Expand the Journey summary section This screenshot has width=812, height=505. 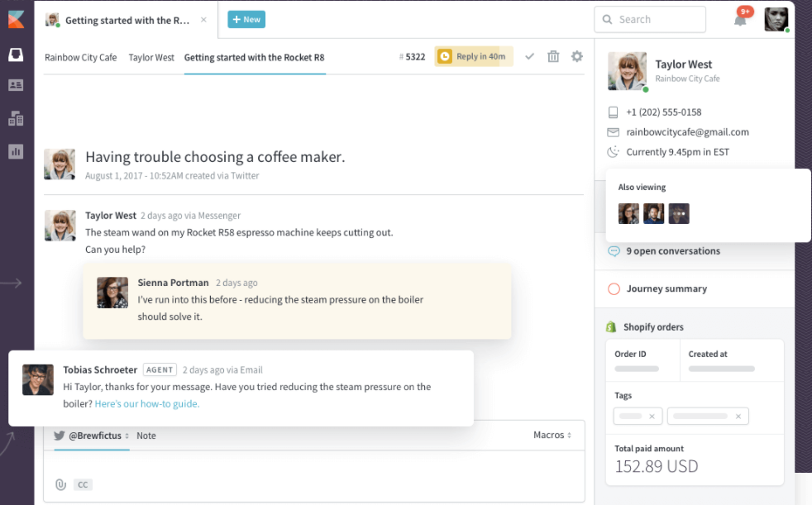666,289
